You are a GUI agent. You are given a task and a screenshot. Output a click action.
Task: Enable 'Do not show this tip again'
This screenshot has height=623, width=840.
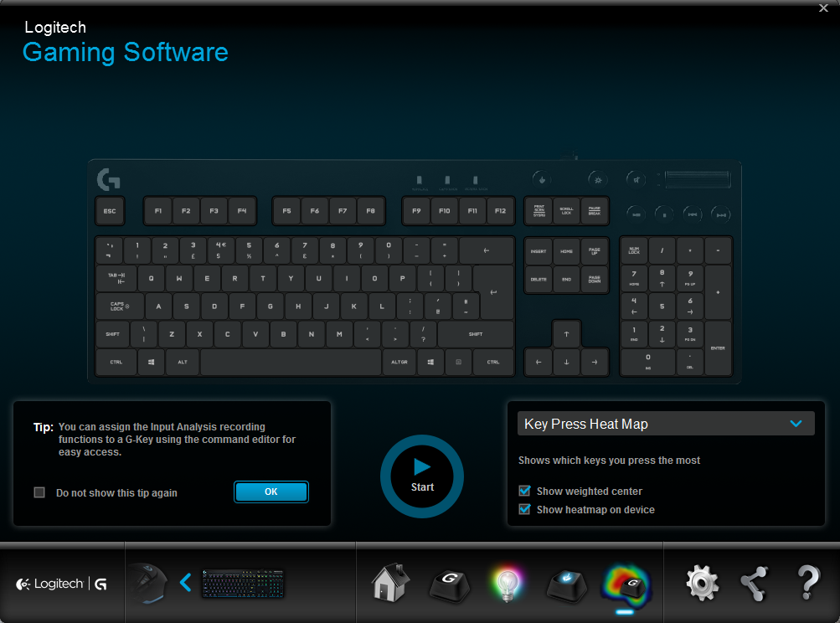tap(39, 492)
